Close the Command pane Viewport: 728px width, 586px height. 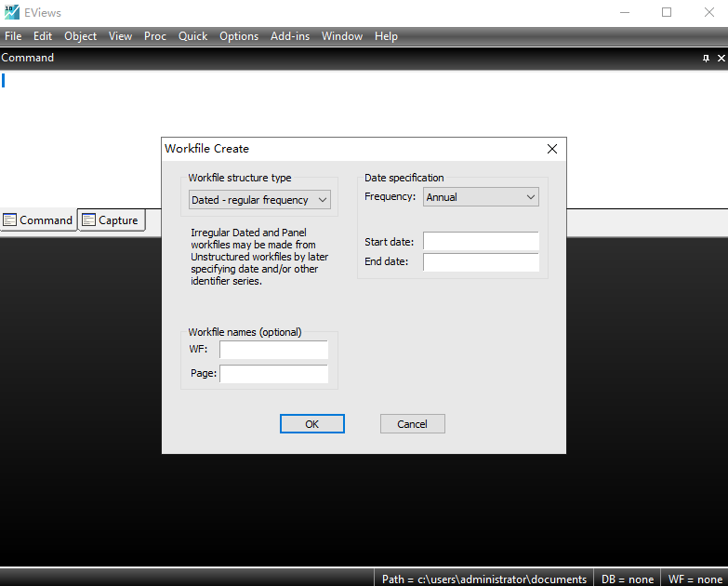(721, 58)
